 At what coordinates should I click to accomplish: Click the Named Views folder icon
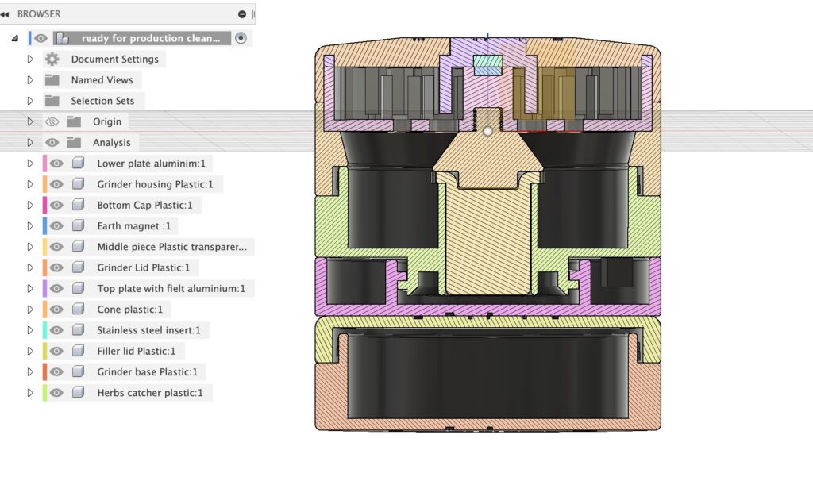pyautogui.click(x=52, y=80)
